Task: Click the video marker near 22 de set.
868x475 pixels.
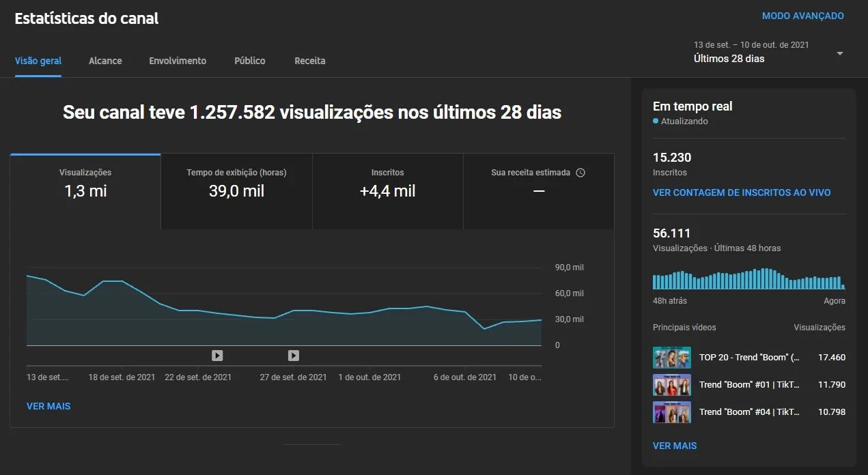Action: coord(217,355)
